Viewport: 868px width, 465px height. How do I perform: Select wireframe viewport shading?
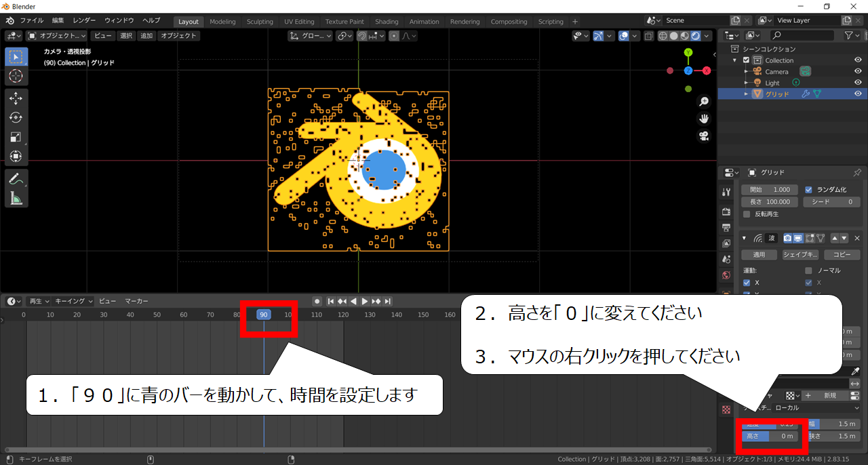click(x=663, y=36)
